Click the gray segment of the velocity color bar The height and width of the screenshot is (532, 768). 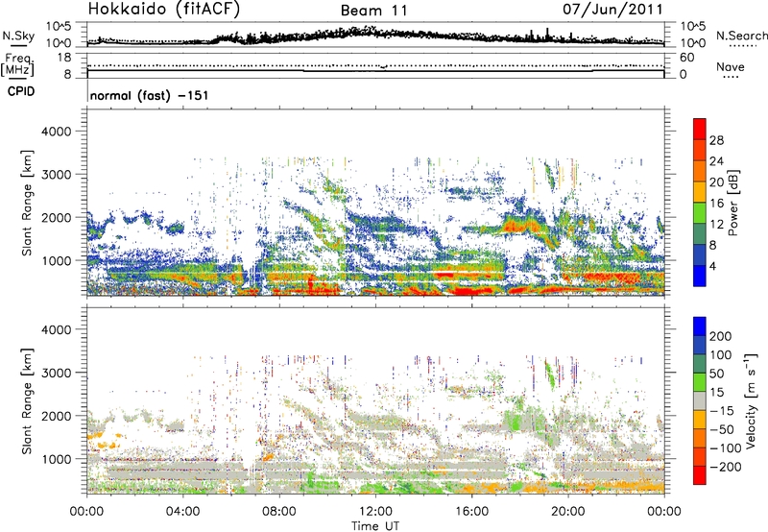point(700,400)
